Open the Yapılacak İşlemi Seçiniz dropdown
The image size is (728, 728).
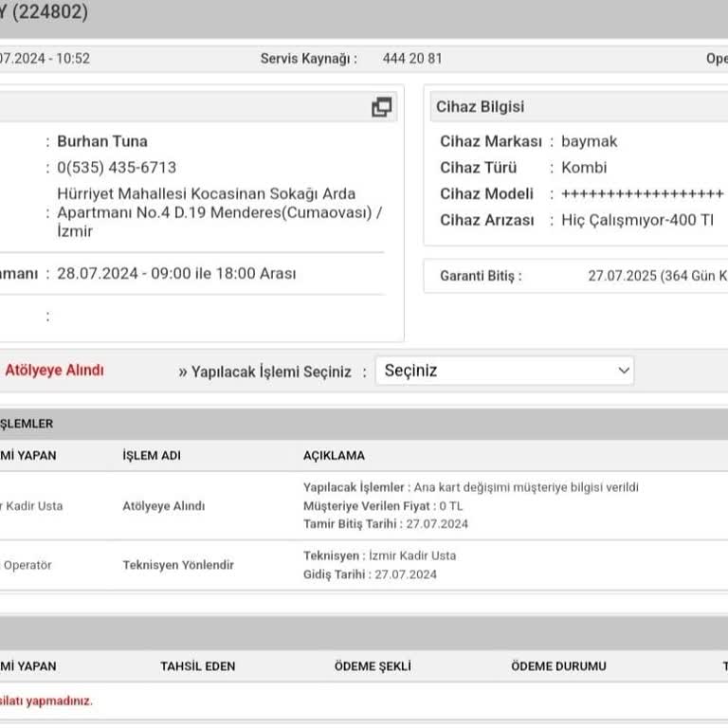pos(504,371)
